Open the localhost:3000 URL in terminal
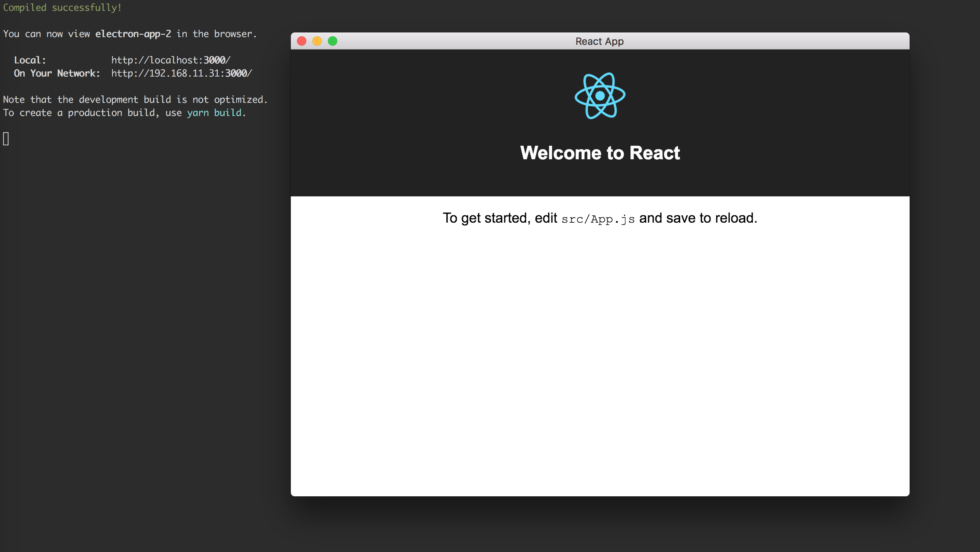 click(x=171, y=60)
